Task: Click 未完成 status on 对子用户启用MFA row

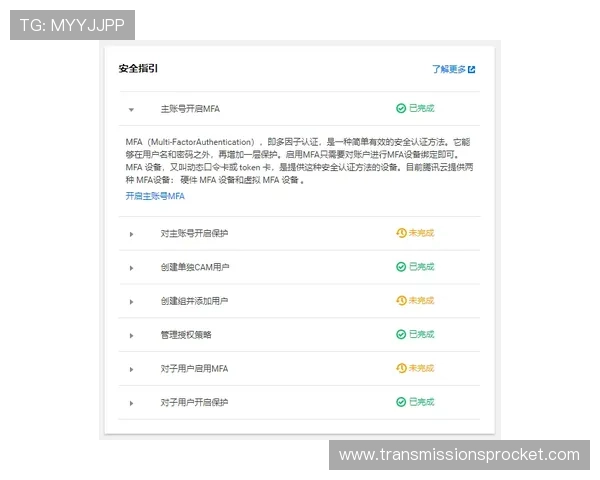Action: pyautogui.click(x=421, y=368)
